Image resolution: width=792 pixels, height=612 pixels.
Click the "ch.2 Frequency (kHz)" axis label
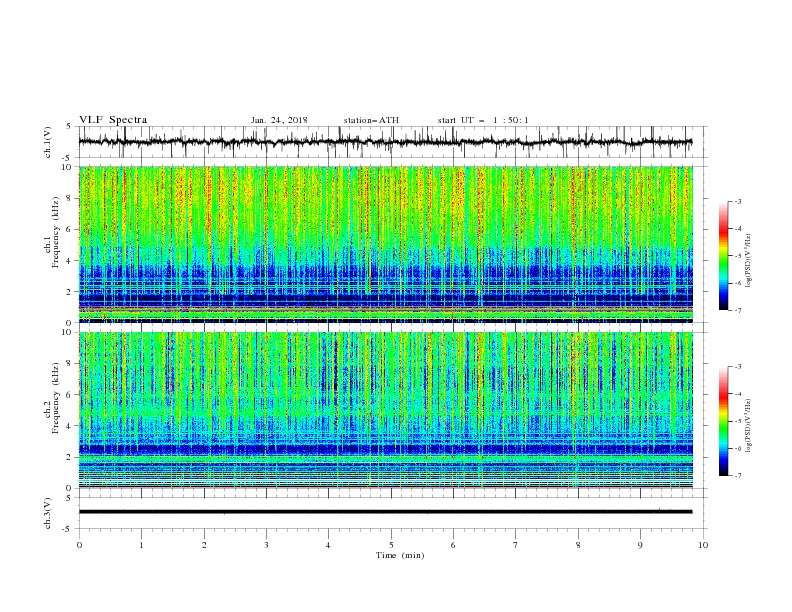click(52, 398)
